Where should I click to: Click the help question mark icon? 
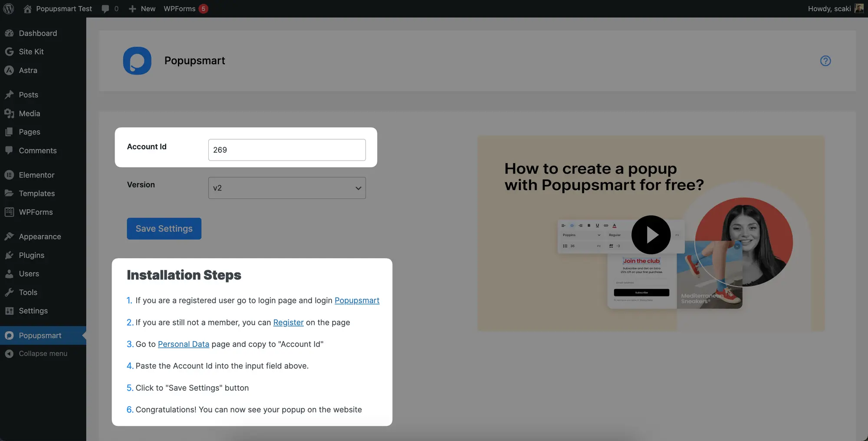825,61
